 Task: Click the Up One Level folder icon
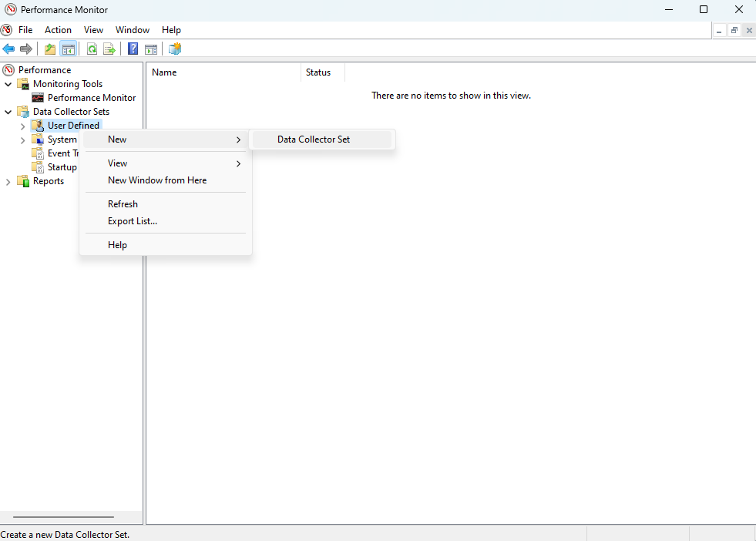point(50,49)
